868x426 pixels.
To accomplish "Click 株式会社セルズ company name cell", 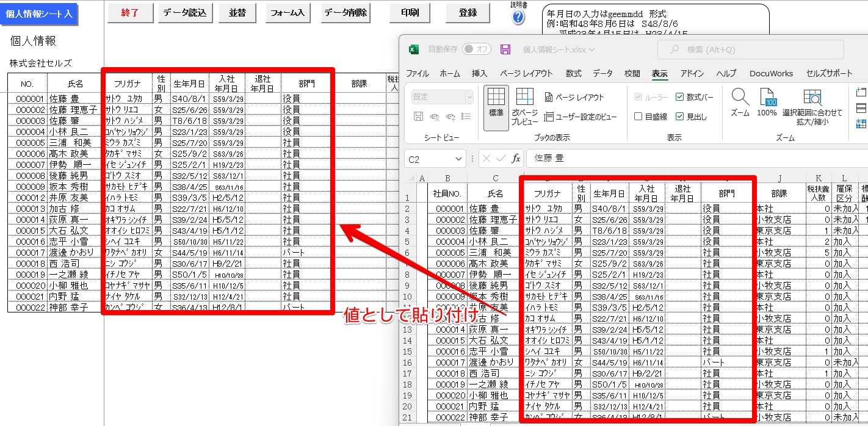I will 40,63.
